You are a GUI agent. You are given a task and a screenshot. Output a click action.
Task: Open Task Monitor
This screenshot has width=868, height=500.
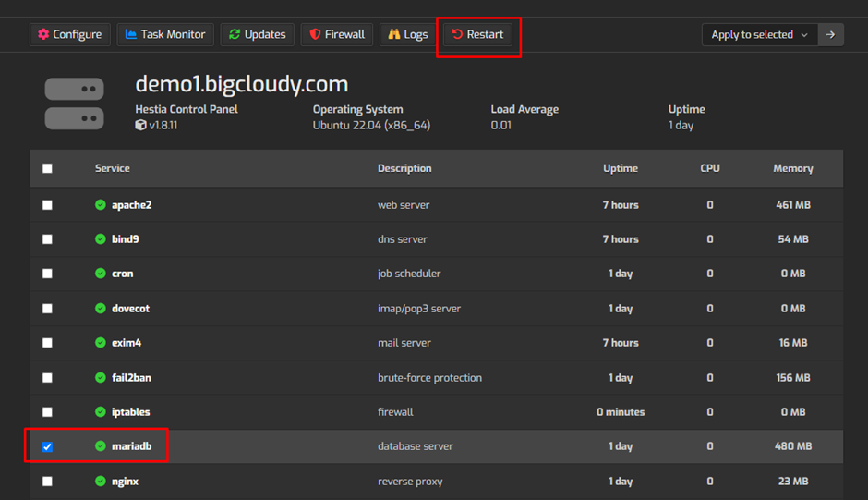click(165, 34)
